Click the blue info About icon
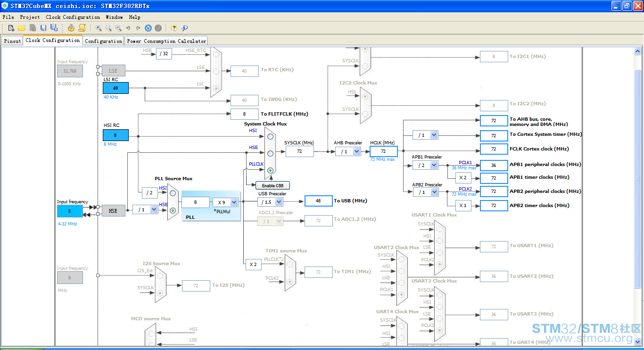644x350 pixels. click(x=184, y=28)
